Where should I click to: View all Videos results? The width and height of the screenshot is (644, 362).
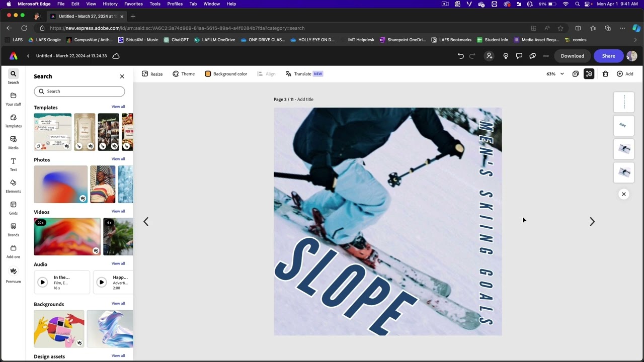coord(118,211)
